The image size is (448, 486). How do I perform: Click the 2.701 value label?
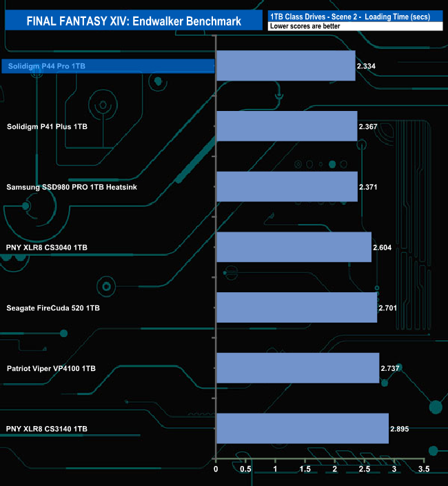tap(387, 307)
